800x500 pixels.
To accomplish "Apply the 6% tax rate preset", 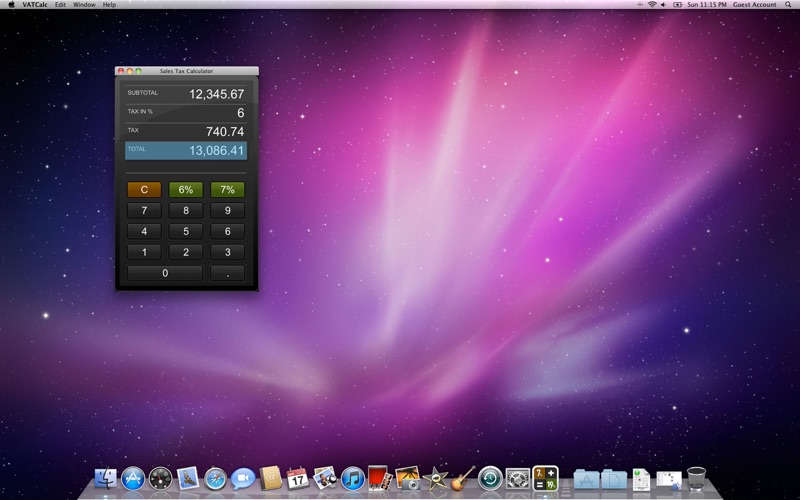I will pos(186,190).
